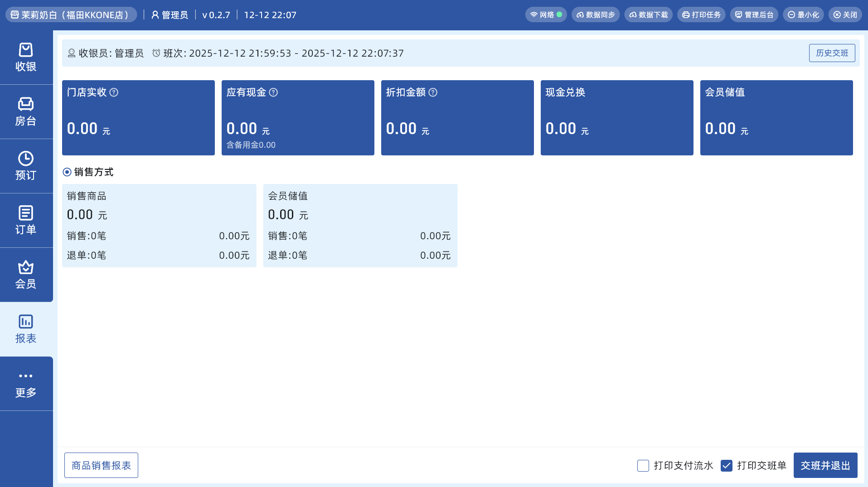Click 交班并退出 button
The height and width of the screenshot is (487, 868).
click(825, 465)
